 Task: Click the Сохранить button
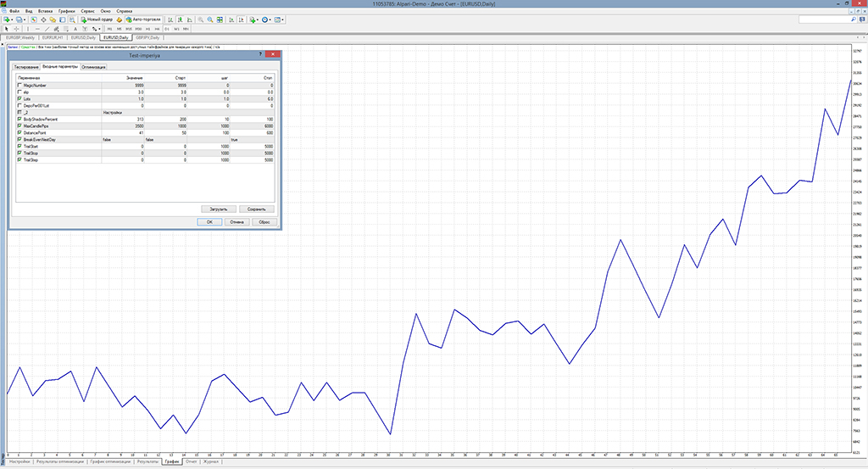[x=257, y=209]
